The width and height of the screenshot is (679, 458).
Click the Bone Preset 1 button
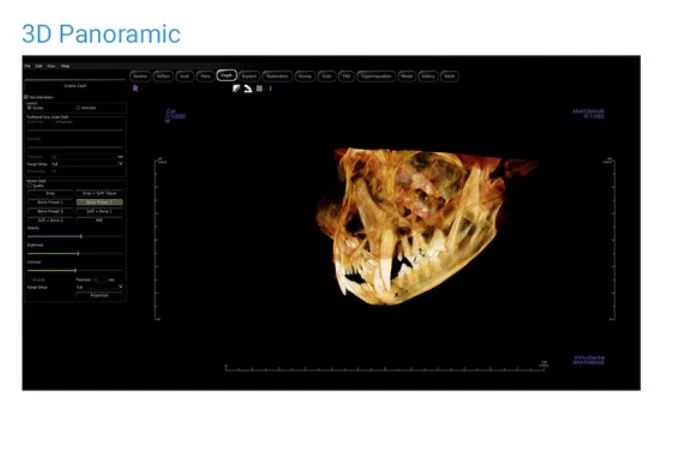coord(50,202)
